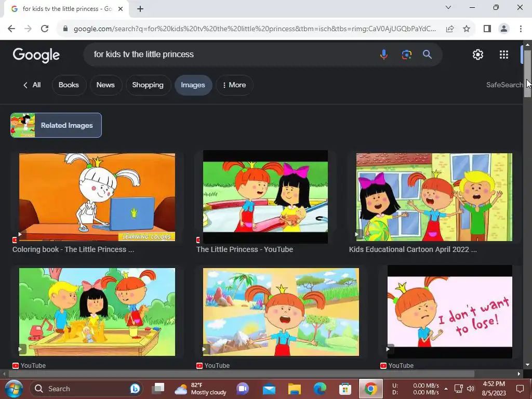Open the Google apps grid
This screenshot has height=399, width=532.
pos(504,54)
